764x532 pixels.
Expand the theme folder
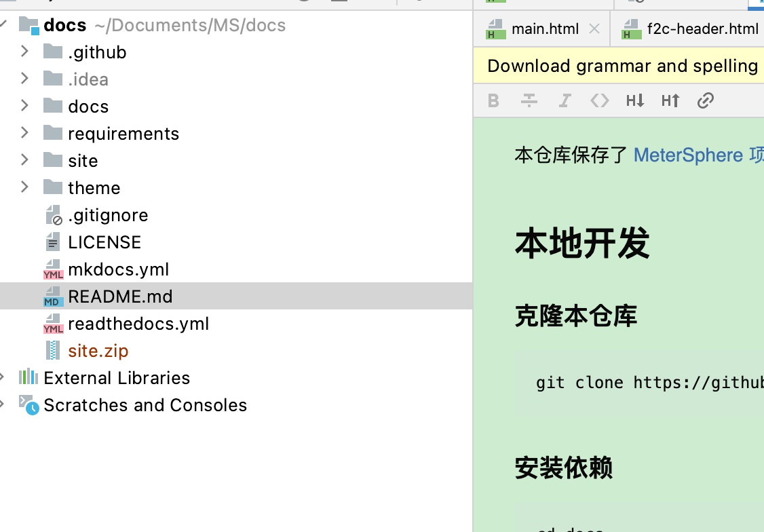point(24,187)
